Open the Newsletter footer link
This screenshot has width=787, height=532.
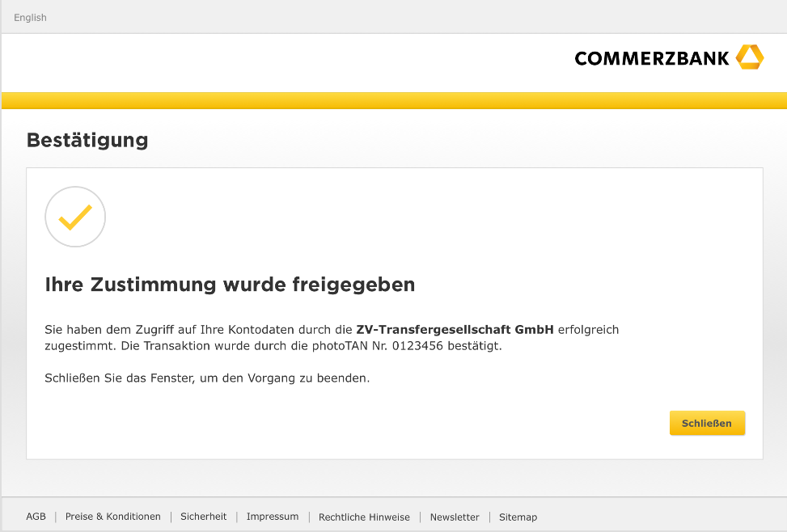click(455, 517)
